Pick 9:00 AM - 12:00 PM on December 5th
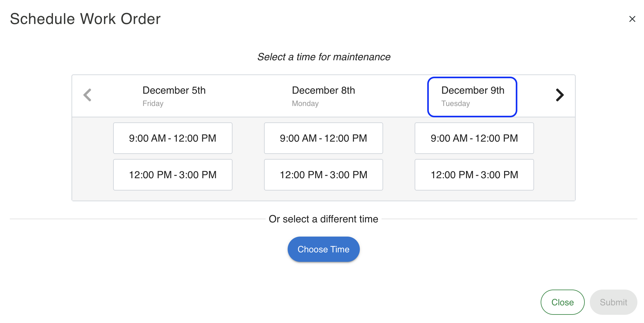Screen dimensions: 644x323 click(x=173, y=138)
